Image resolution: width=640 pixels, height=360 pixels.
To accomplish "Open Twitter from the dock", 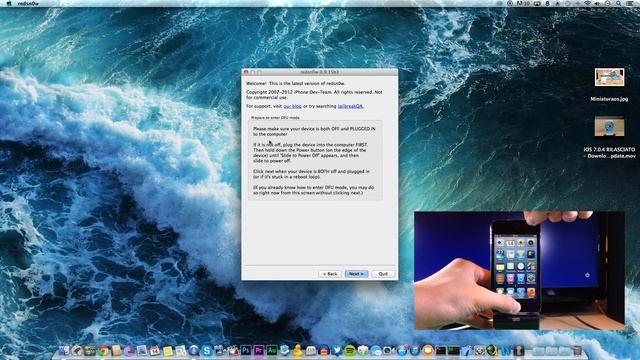I will pos(337,351).
